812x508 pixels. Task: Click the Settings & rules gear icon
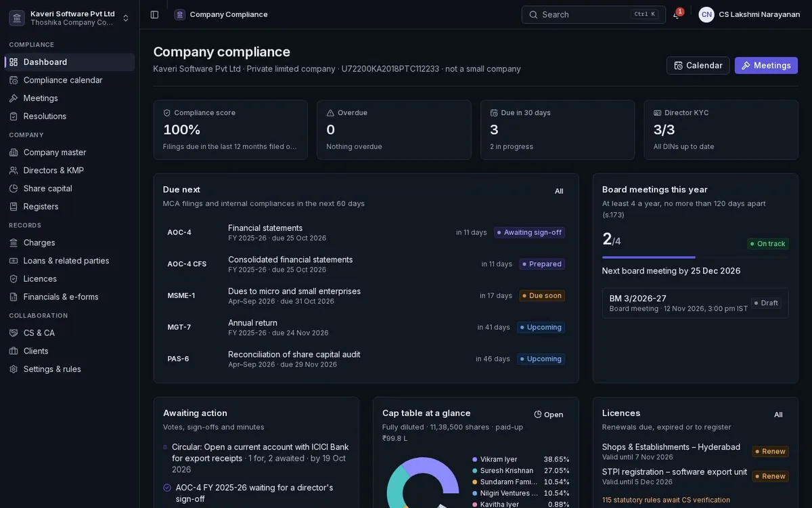(14, 369)
